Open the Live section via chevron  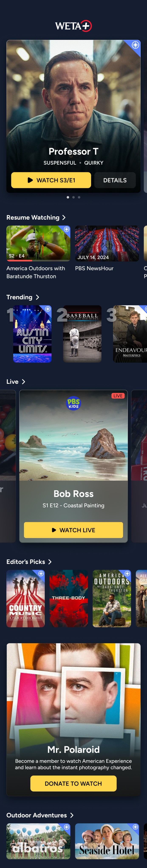coord(23,381)
